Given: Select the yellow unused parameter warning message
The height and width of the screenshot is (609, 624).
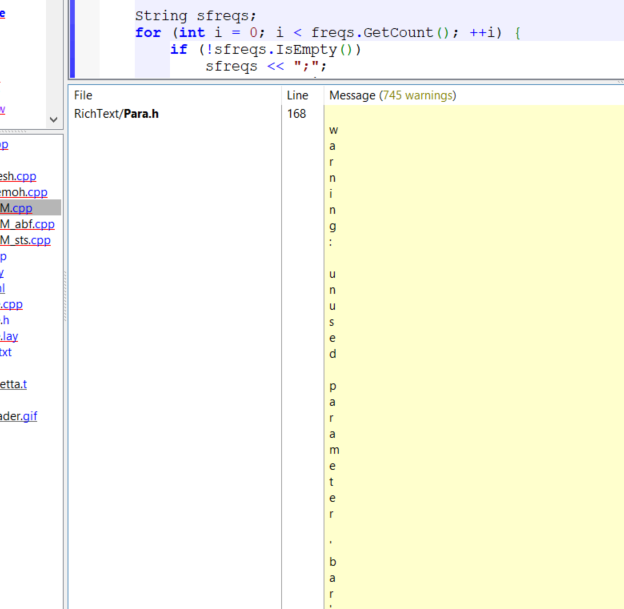Looking at the screenshot, I should (x=333, y=300).
